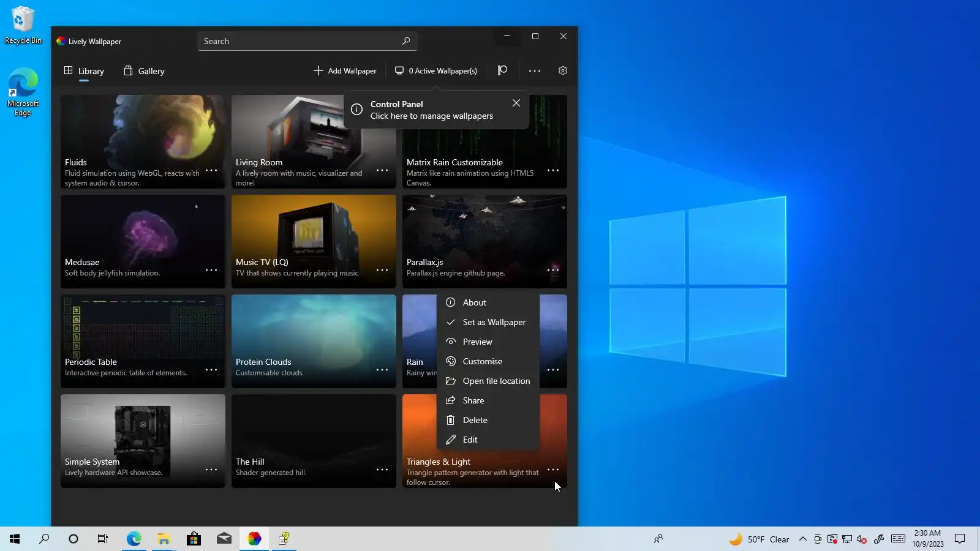Select the Periodic Table thumbnail

(x=143, y=341)
